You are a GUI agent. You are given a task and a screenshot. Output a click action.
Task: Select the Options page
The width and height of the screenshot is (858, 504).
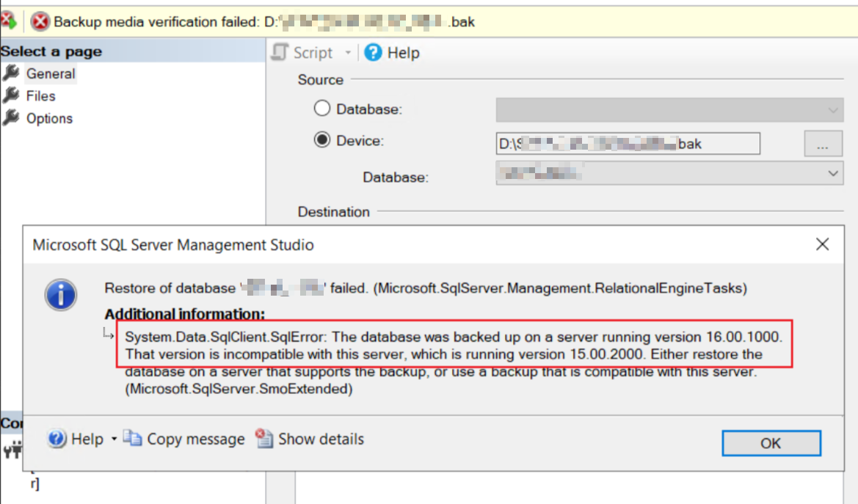click(x=49, y=118)
